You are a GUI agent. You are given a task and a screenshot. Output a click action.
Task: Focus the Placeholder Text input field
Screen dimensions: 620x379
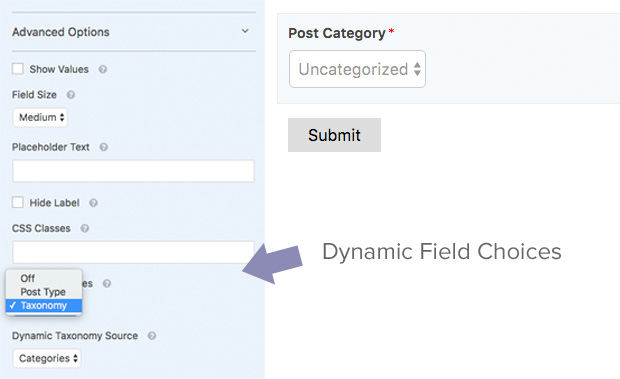tap(133, 171)
